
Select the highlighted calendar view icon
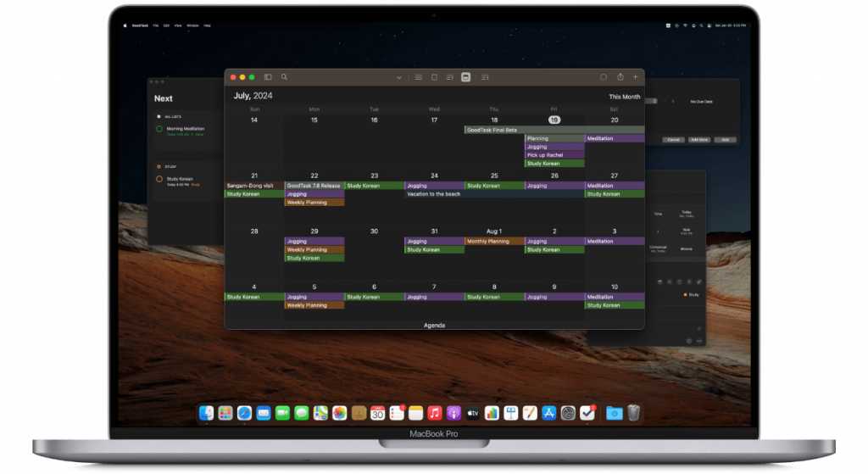(465, 77)
